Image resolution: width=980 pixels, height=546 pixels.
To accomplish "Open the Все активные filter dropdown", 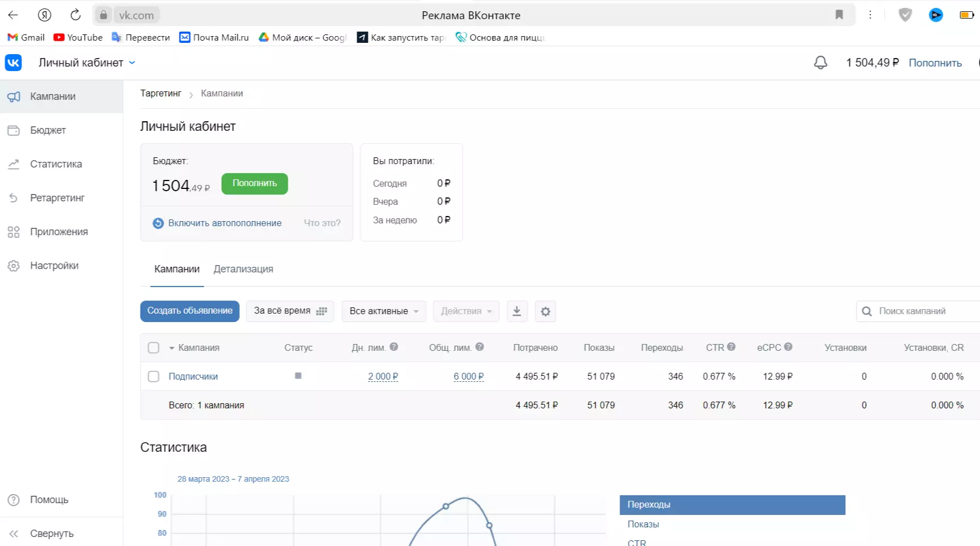I will pos(384,311).
